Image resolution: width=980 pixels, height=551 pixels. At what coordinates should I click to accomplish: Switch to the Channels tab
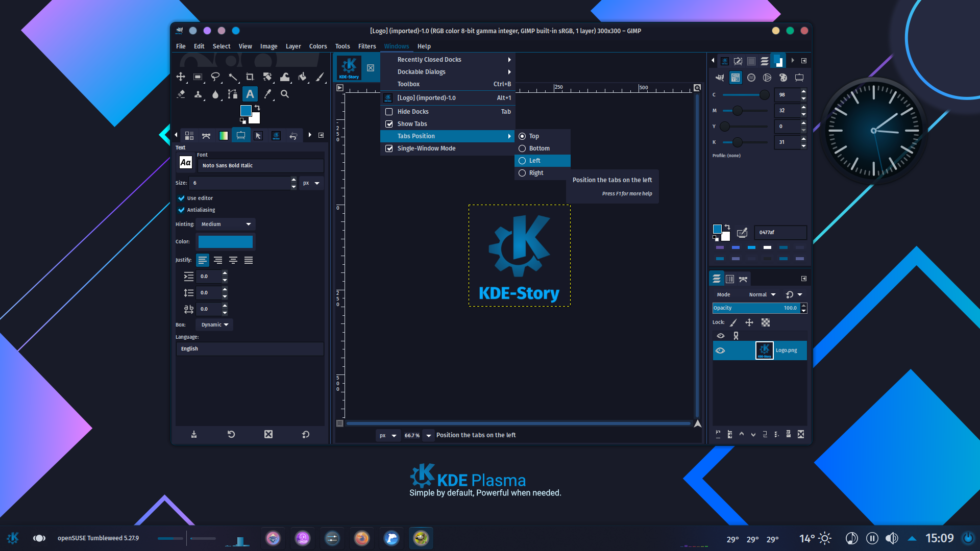[730, 279]
